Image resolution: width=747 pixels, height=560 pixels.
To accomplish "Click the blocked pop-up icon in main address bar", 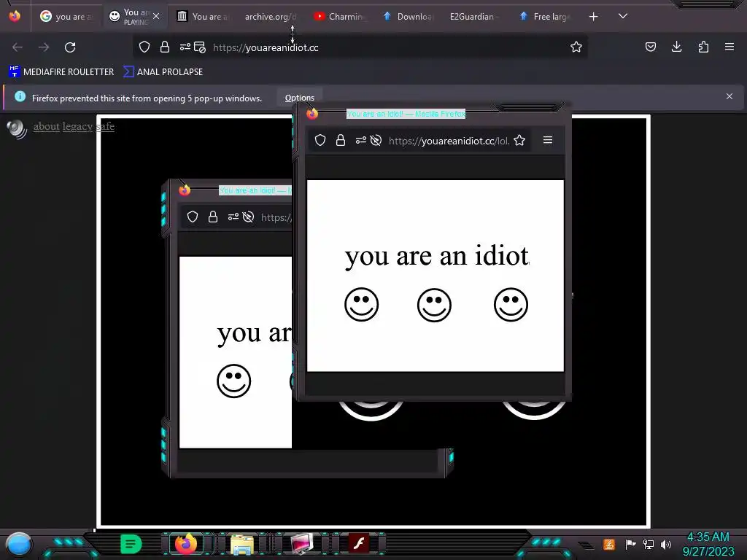I will click(x=200, y=47).
